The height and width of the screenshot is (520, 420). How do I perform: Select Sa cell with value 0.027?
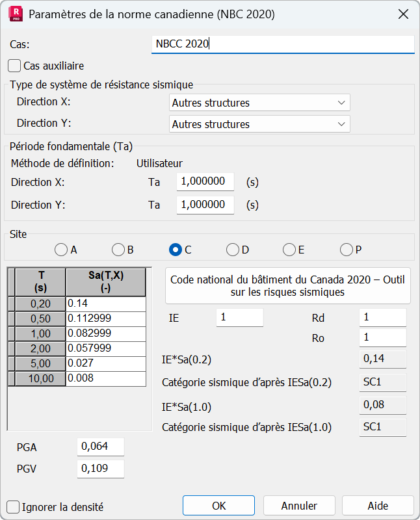106,363
